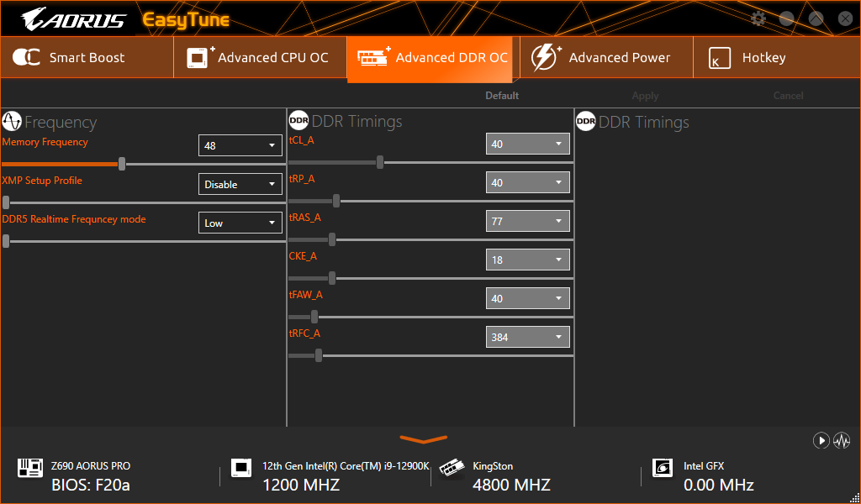This screenshot has width=861, height=504.
Task: Click the CPU chip icon by i9-12900K
Action: pos(241,467)
